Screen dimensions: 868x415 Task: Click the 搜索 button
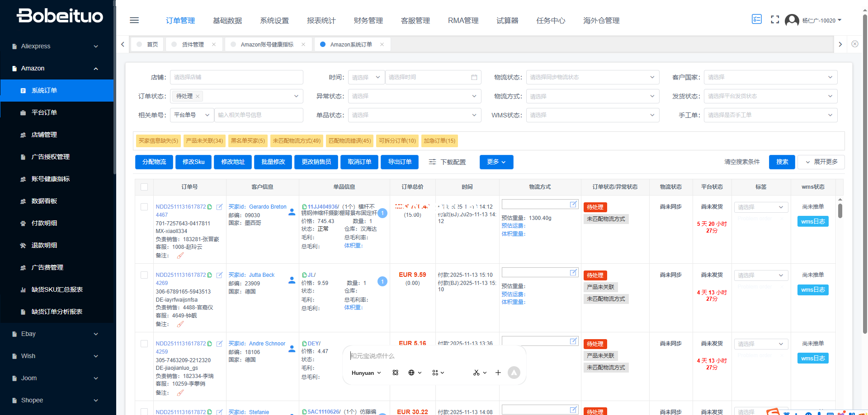click(x=782, y=162)
